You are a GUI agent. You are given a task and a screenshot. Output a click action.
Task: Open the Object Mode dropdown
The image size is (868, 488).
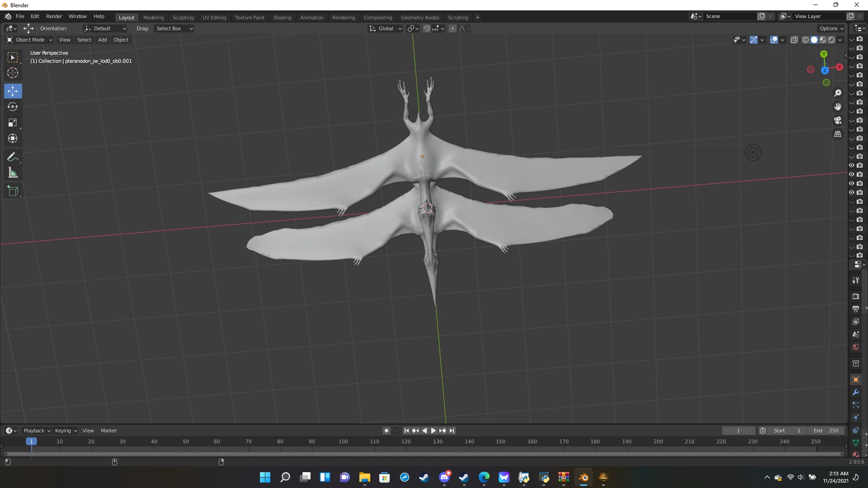[29, 40]
